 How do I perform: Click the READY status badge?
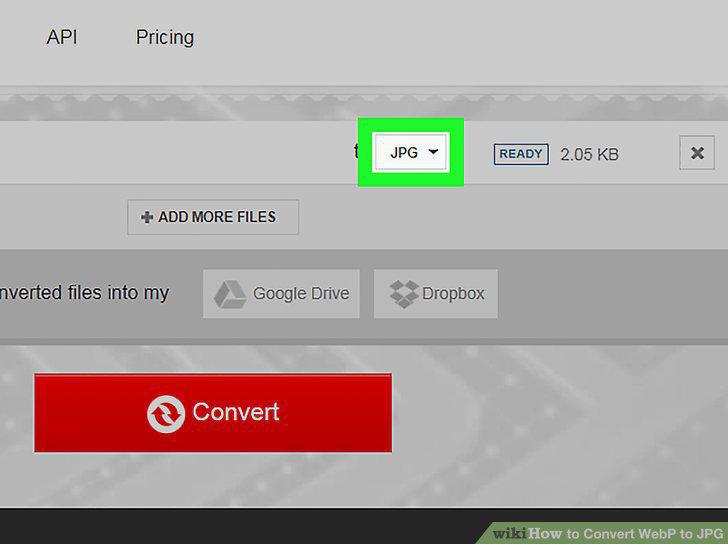(521, 154)
